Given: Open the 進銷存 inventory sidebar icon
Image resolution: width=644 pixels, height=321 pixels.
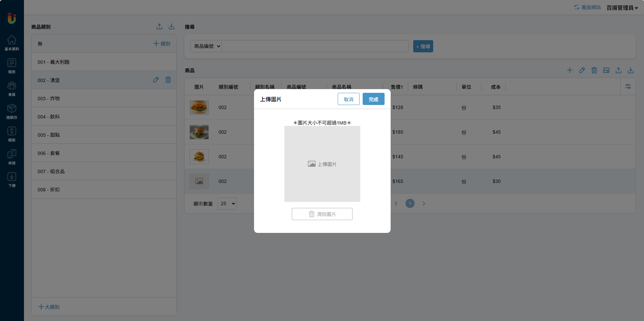Looking at the screenshot, I should point(12,111).
